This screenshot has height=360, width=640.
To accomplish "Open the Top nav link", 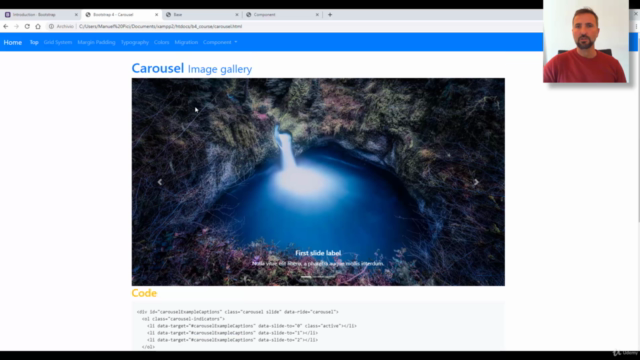I will tap(34, 42).
